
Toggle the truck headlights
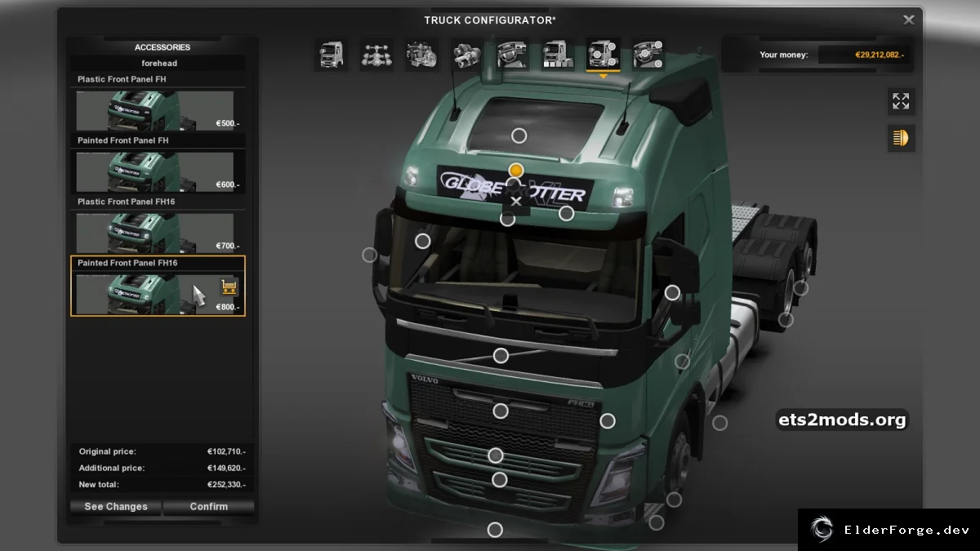[x=901, y=138]
